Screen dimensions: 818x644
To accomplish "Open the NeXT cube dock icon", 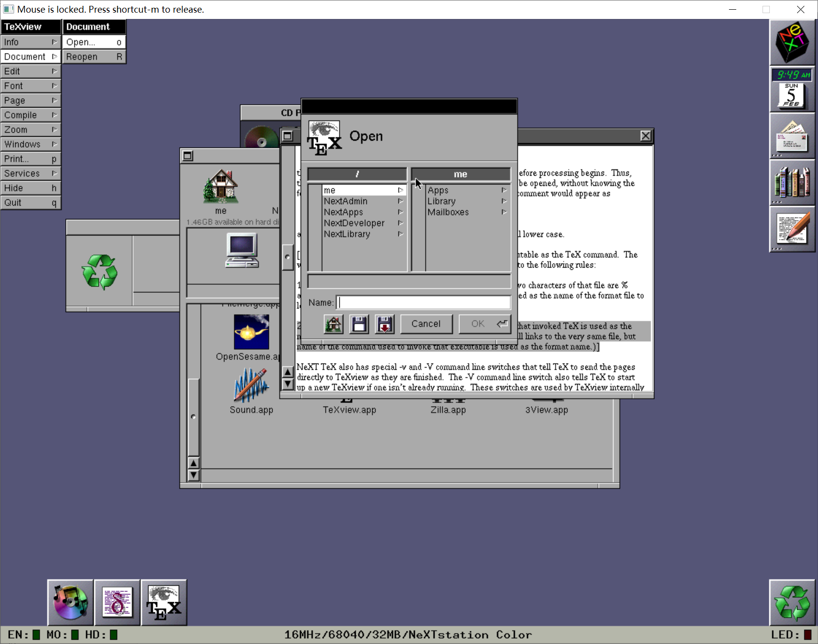I will [x=792, y=42].
